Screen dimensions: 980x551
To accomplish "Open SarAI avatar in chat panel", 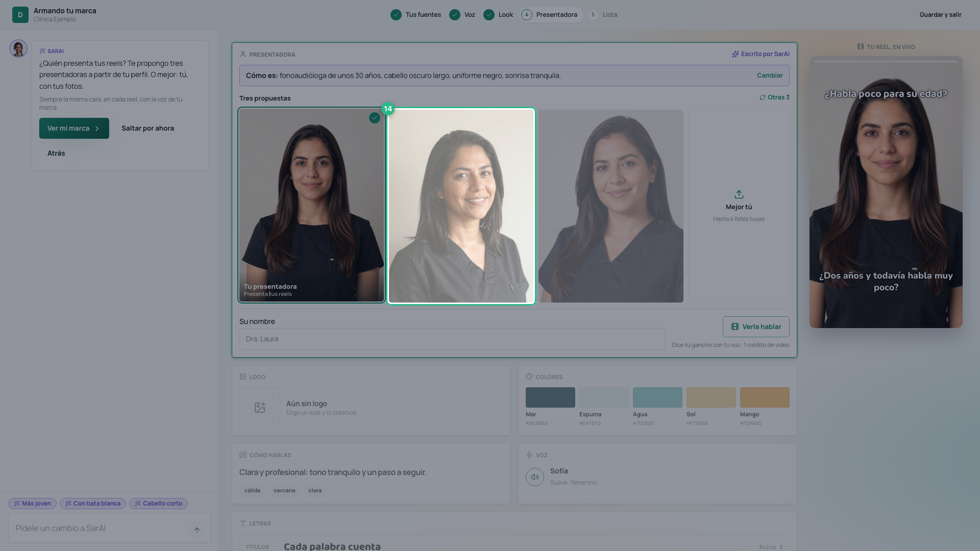I will pyautogui.click(x=18, y=49).
